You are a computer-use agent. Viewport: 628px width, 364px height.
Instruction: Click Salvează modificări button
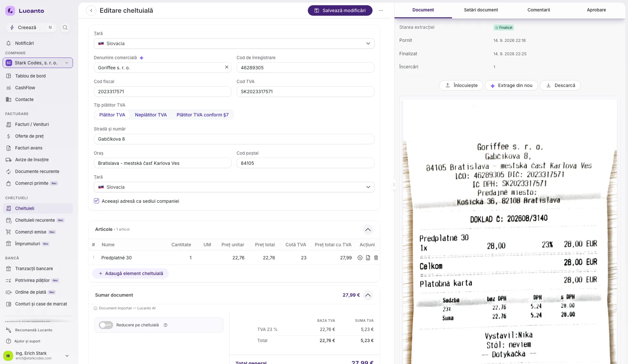340,10
